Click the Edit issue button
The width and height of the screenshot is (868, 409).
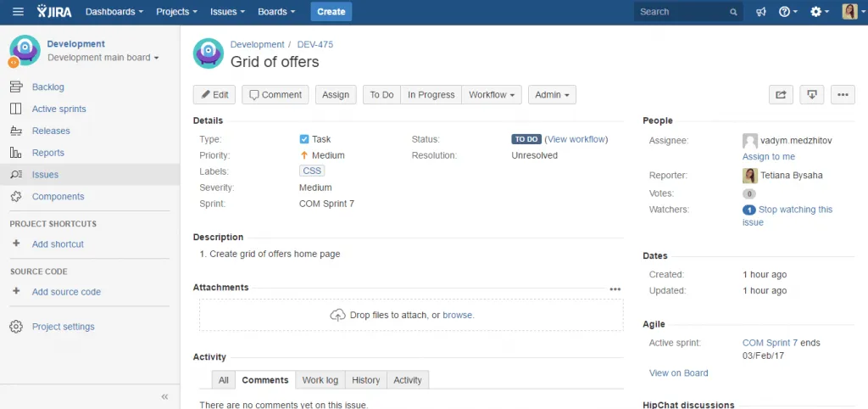214,95
